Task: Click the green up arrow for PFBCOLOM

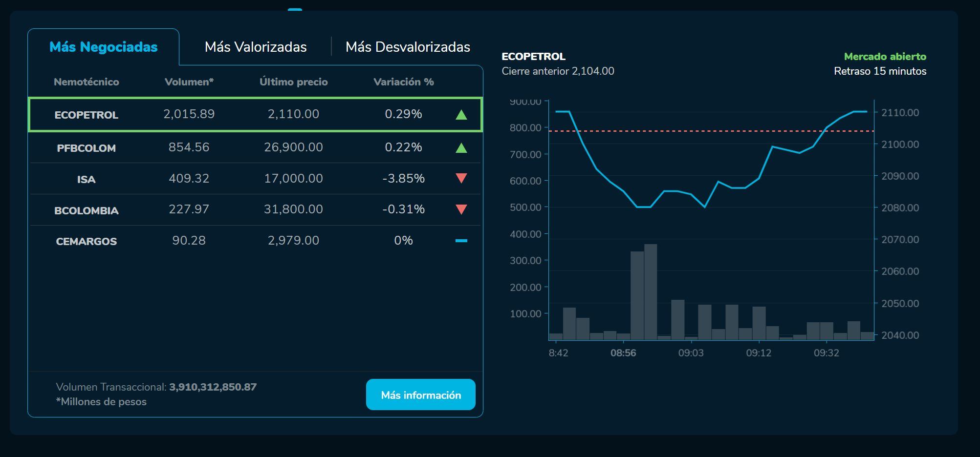Action: coord(461,147)
